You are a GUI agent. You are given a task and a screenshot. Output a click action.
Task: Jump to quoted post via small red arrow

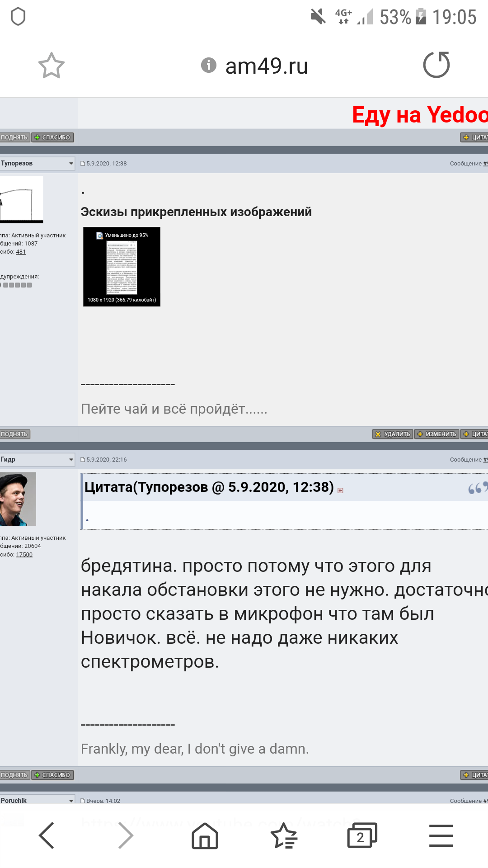(340, 491)
